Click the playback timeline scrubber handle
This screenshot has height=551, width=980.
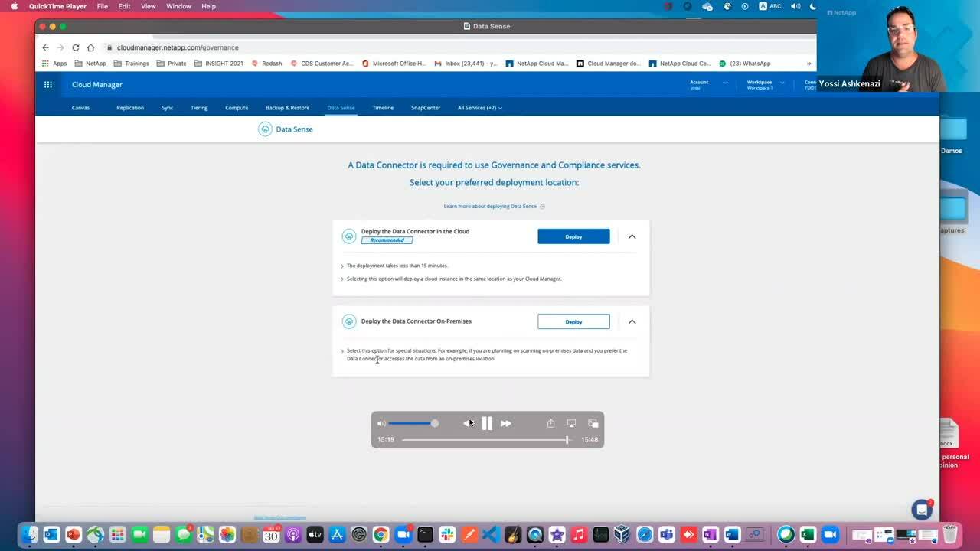pyautogui.click(x=567, y=440)
